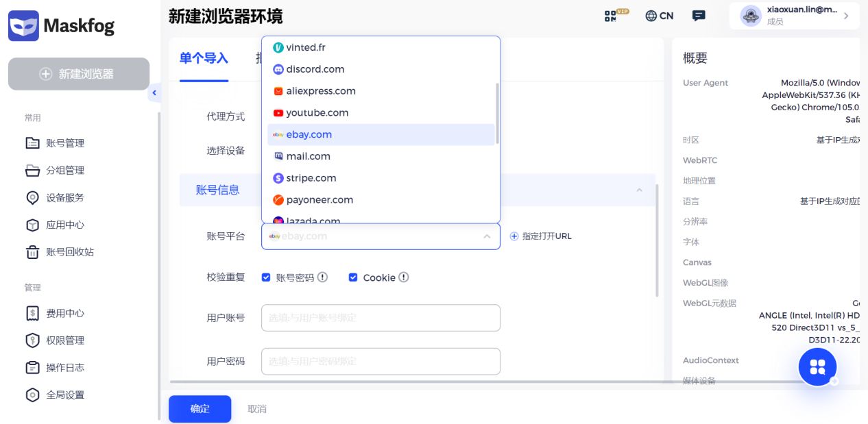Viewport: 868px width, 424px height.
Task: Switch to the 单个导入 tab
Action: (204, 59)
